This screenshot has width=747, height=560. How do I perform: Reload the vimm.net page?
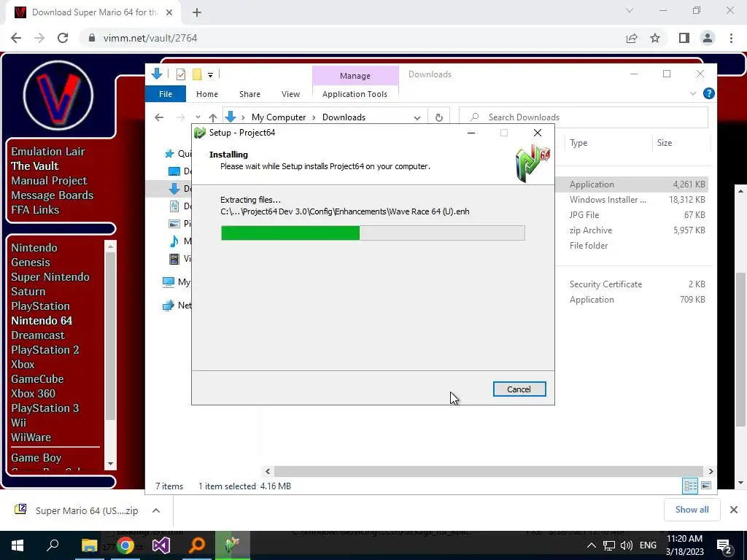(63, 38)
